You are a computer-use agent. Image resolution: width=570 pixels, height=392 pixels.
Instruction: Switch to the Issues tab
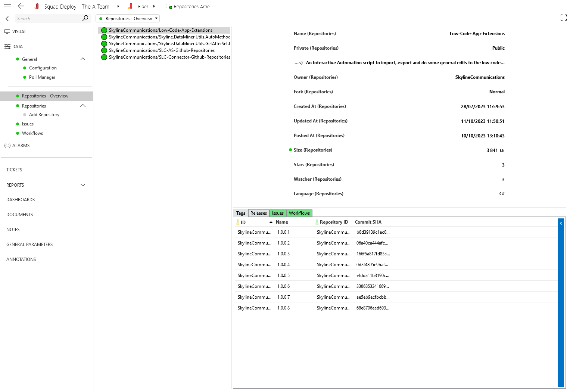coord(278,213)
